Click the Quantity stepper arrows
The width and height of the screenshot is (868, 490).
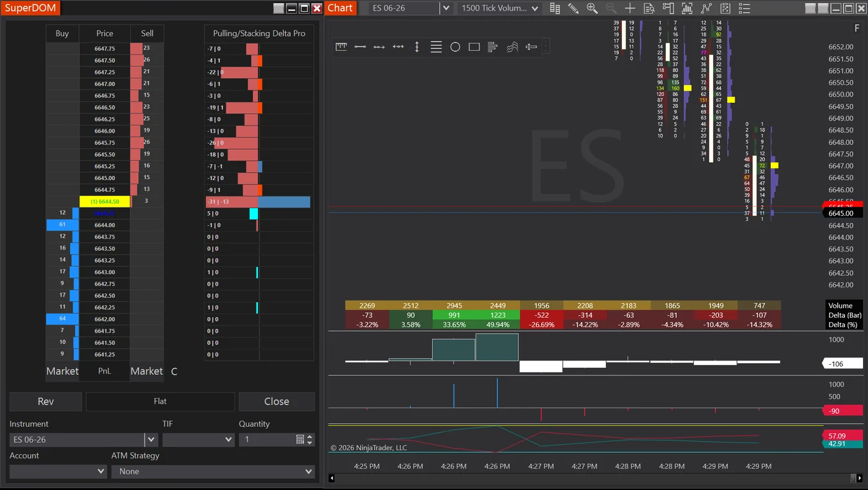(310, 439)
